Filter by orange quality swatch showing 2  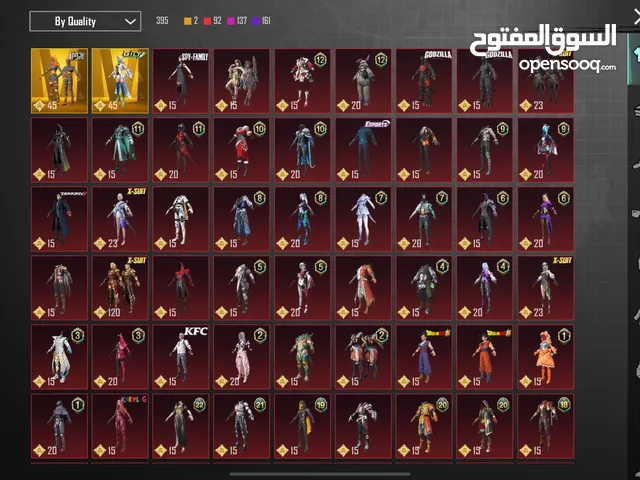[x=191, y=21]
